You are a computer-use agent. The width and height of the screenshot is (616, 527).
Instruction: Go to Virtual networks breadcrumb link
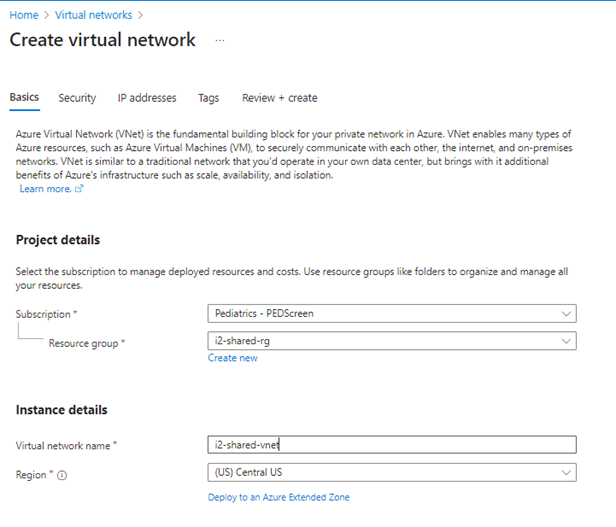point(94,15)
